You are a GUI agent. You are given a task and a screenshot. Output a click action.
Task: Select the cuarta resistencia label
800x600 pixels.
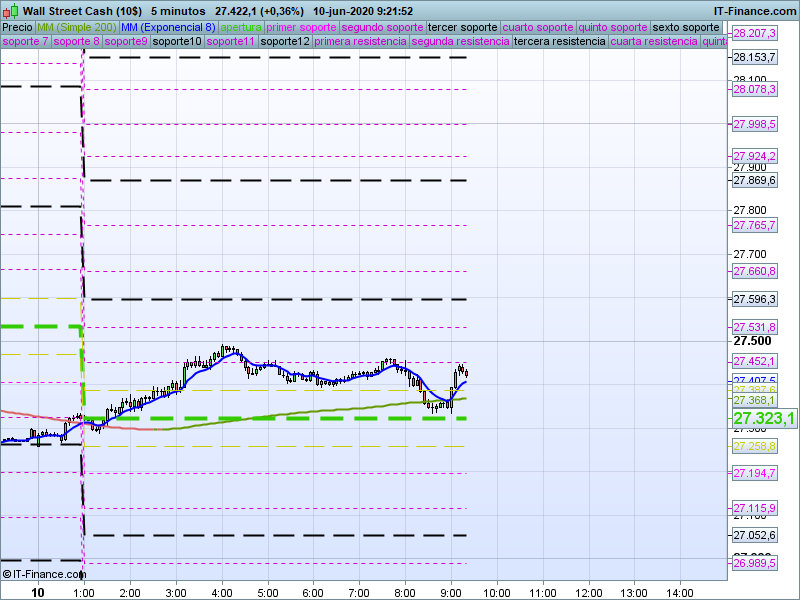tap(653, 42)
